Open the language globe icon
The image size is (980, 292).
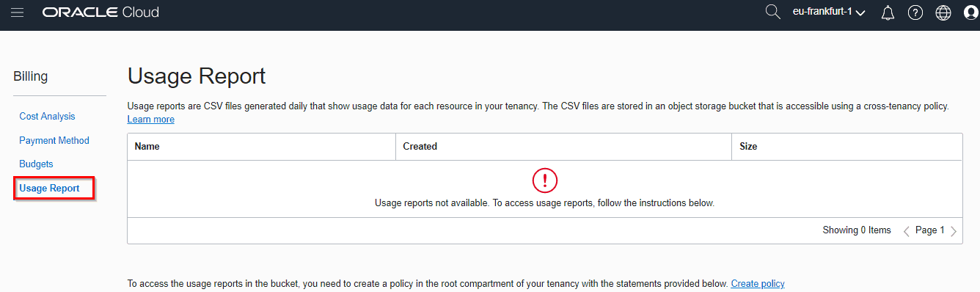[943, 12]
